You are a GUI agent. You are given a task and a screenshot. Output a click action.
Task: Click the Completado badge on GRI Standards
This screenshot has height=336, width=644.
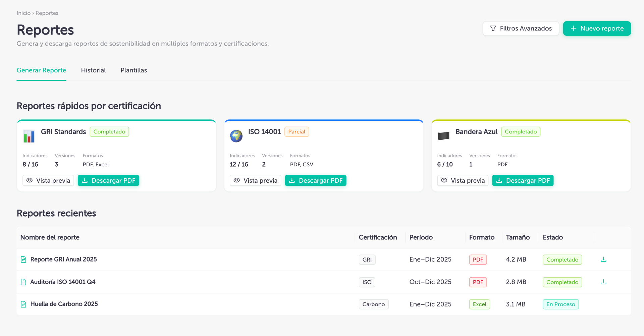(x=109, y=132)
